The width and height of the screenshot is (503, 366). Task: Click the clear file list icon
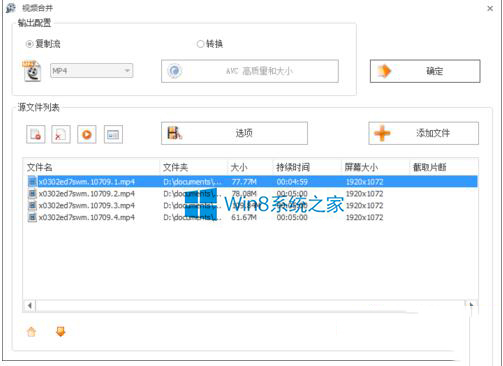click(x=61, y=134)
